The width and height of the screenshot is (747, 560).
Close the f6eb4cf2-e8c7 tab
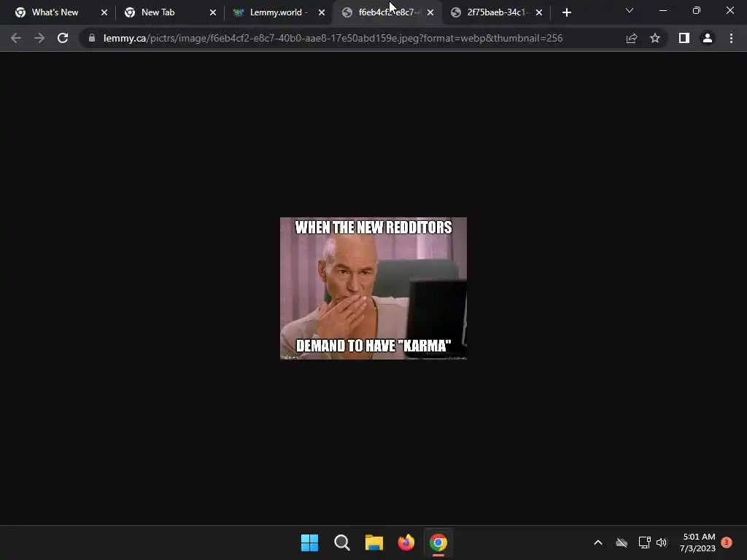point(430,12)
